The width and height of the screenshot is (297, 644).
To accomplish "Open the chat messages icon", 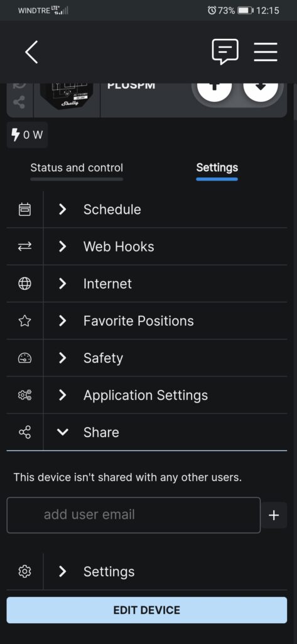I will (225, 52).
